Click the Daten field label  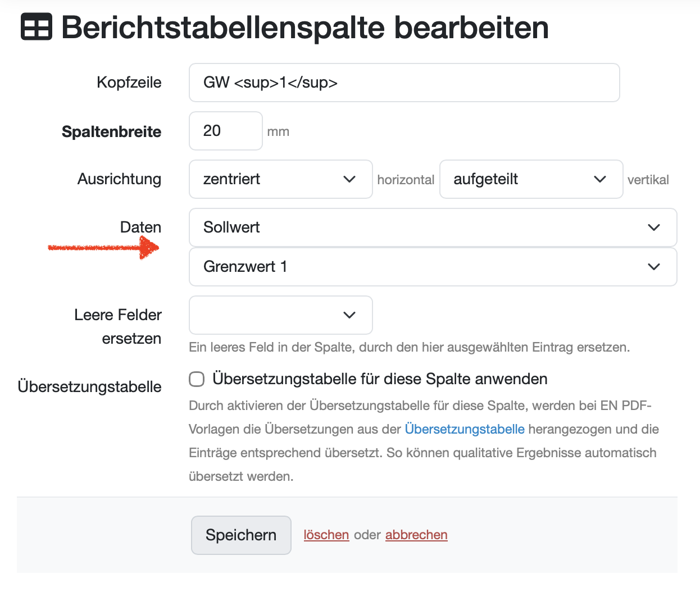(x=140, y=227)
